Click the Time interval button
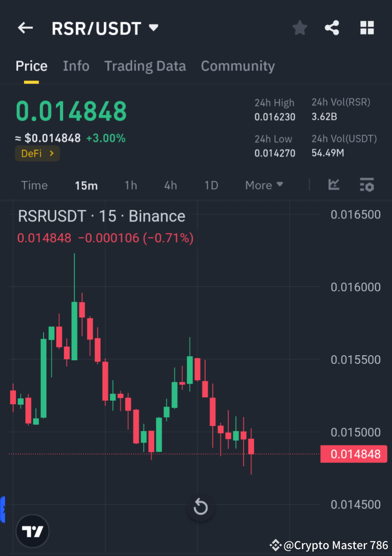Viewport: 392px width, 556px height. 35,185
